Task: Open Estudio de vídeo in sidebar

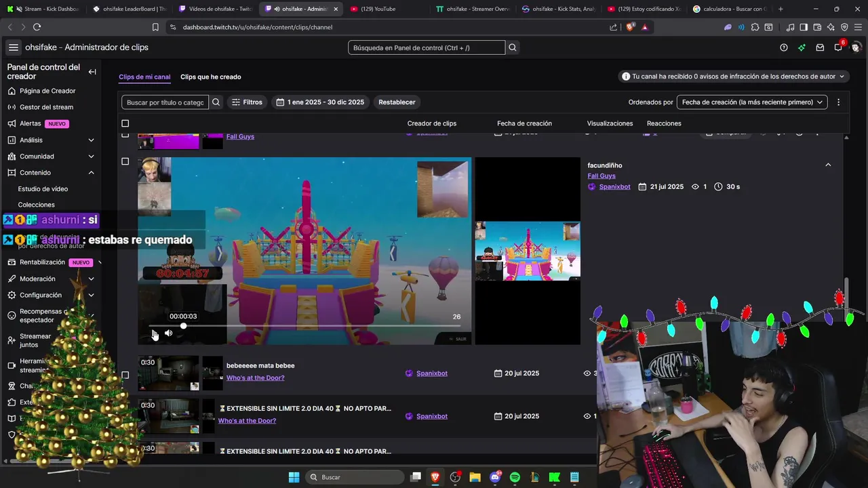Action: tap(43, 189)
